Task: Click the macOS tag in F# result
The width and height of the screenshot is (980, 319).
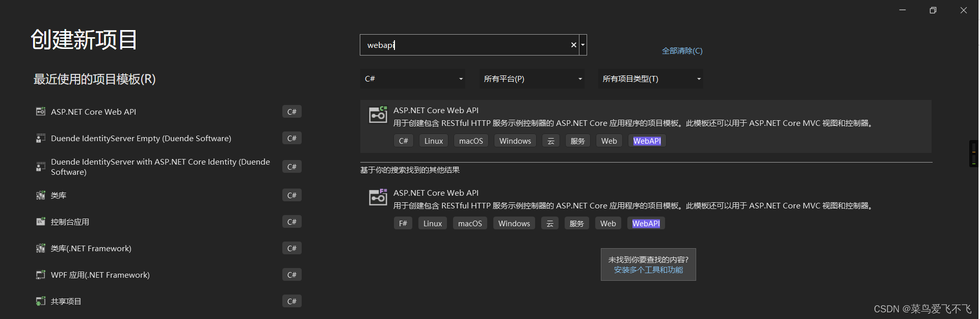Action: [x=470, y=224]
